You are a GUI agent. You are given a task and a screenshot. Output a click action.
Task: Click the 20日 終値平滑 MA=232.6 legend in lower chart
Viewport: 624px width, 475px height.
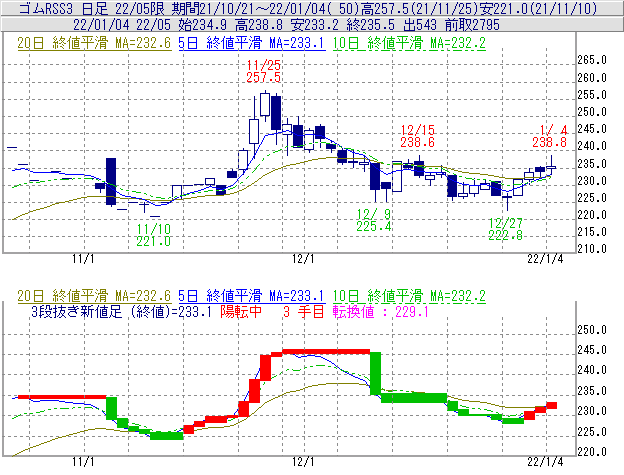tap(94, 296)
